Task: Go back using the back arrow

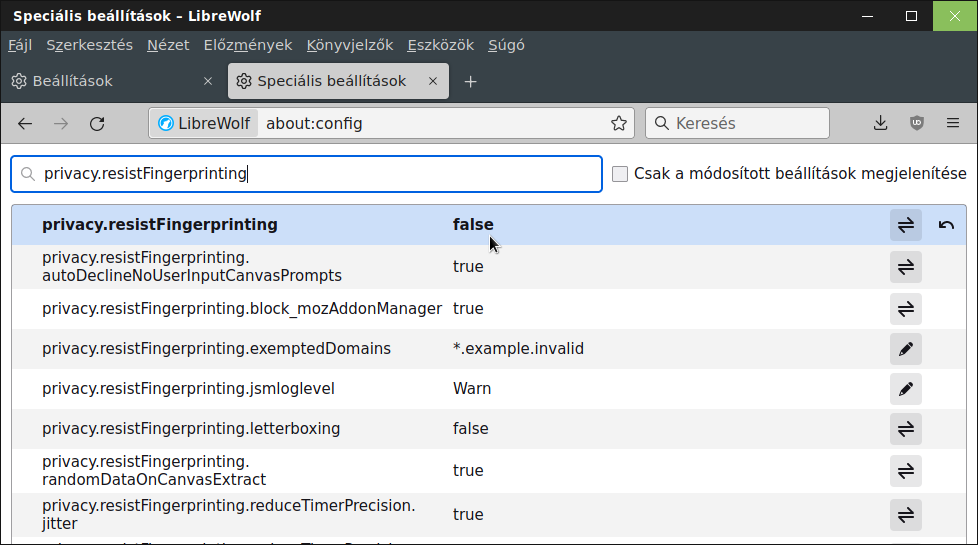Action: pyautogui.click(x=25, y=123)
